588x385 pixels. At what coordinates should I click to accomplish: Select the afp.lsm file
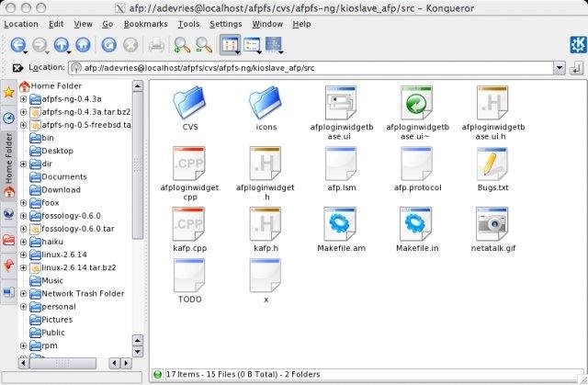341,169
